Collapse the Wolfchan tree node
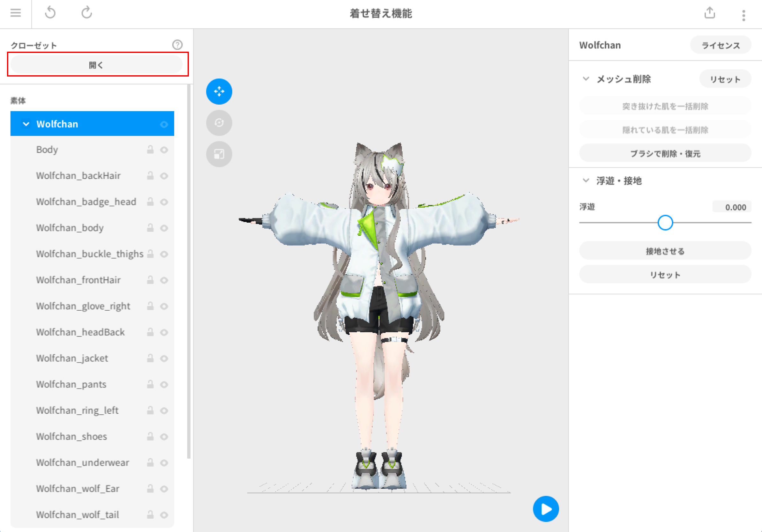The image size is (762, 532). click(x=26, y=124)
